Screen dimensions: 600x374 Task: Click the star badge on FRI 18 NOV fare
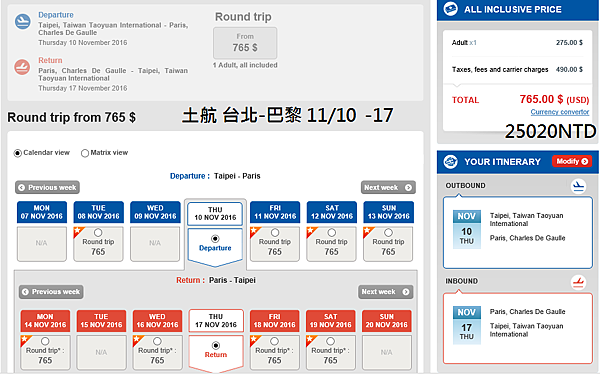click(x=255, y=340)
